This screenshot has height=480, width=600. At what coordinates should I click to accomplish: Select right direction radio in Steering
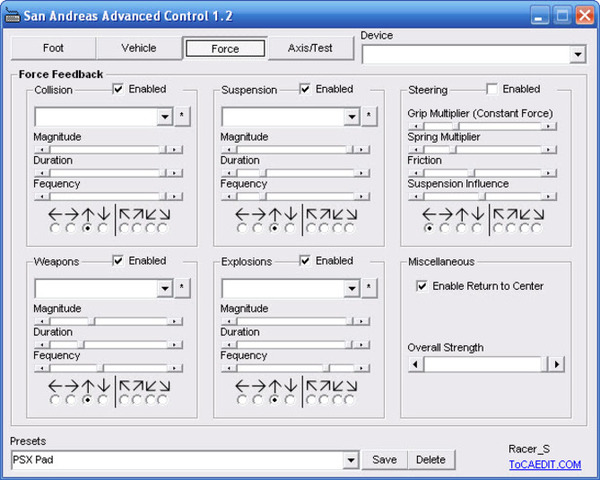click(445, 229)
